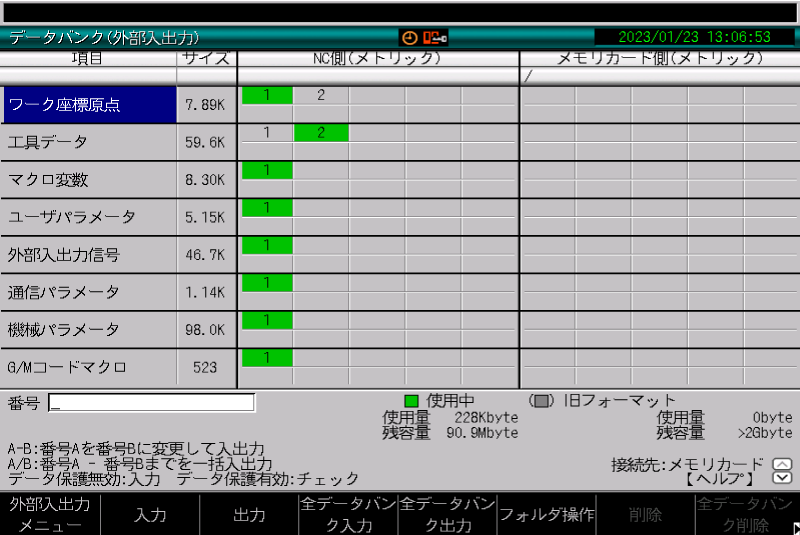Click green bank 1 of G/Mコードマクロ

click(267, 358)
